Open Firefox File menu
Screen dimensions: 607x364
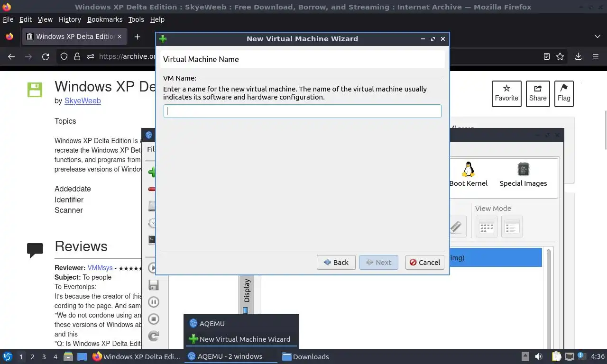pos(8,19)
